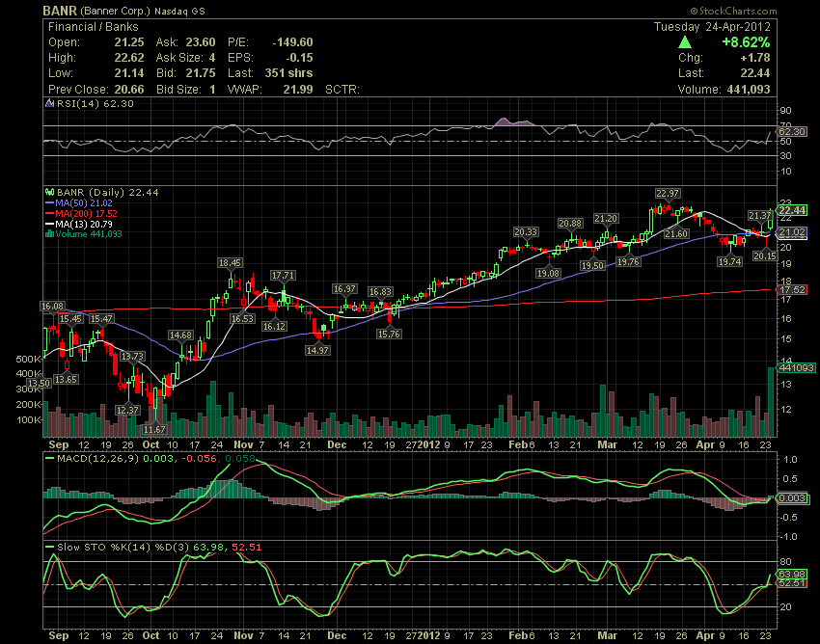The height and width of the screenshot is (644, 820).
Task: Click the 22.97 peak price annotation
Action: click(668, 194)
